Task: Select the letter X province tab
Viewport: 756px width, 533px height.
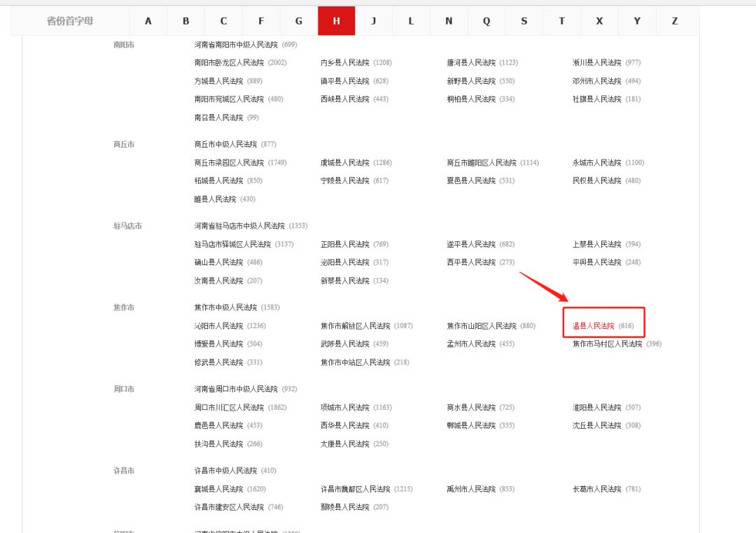Action: pyautogui.click(x=599, y=21)
